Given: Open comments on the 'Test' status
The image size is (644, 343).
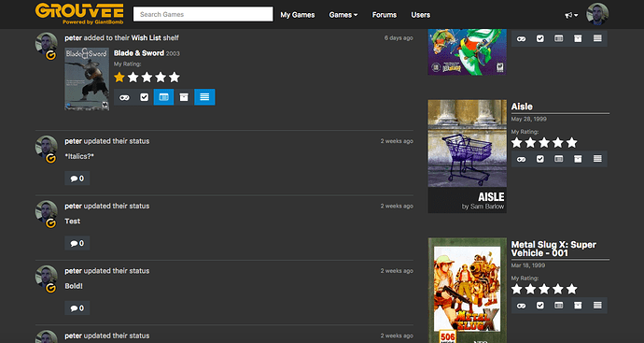Looking at the screenshot, I should (77, 244).
